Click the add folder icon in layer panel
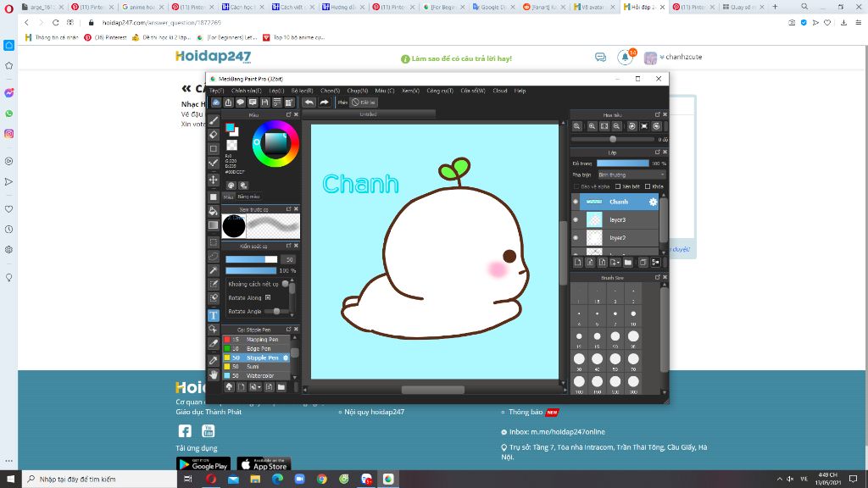The image size is (868, 488). click(x=628, y=263)
